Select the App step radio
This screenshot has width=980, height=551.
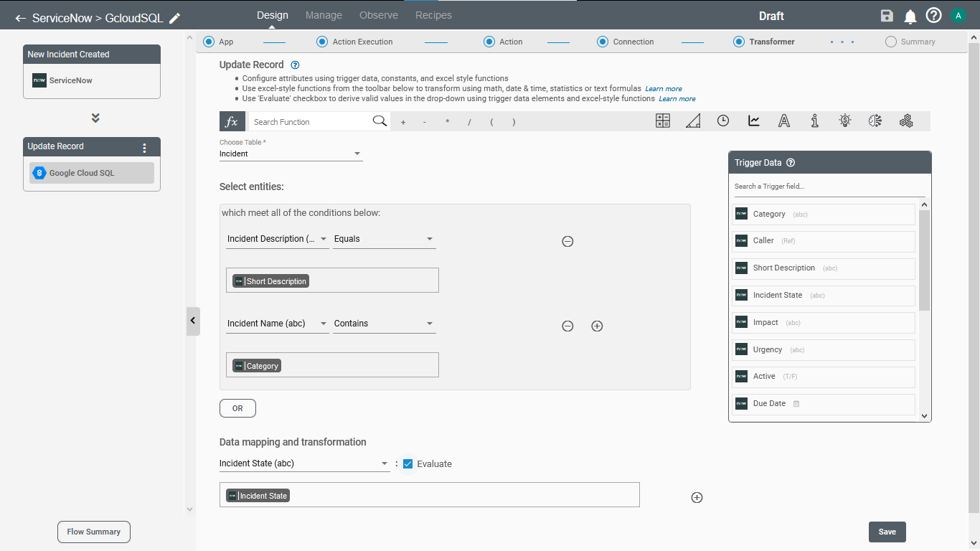tap(209, 42)
